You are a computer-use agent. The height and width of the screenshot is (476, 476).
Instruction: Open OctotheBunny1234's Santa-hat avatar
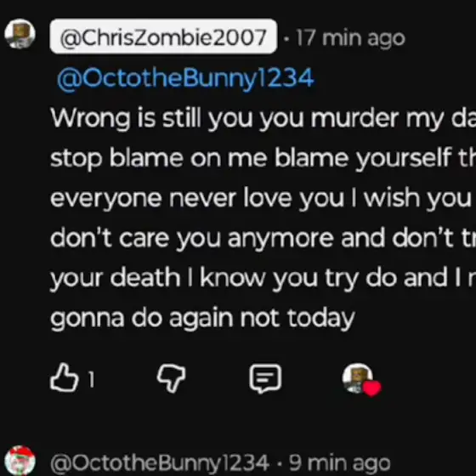pos(20,461)
